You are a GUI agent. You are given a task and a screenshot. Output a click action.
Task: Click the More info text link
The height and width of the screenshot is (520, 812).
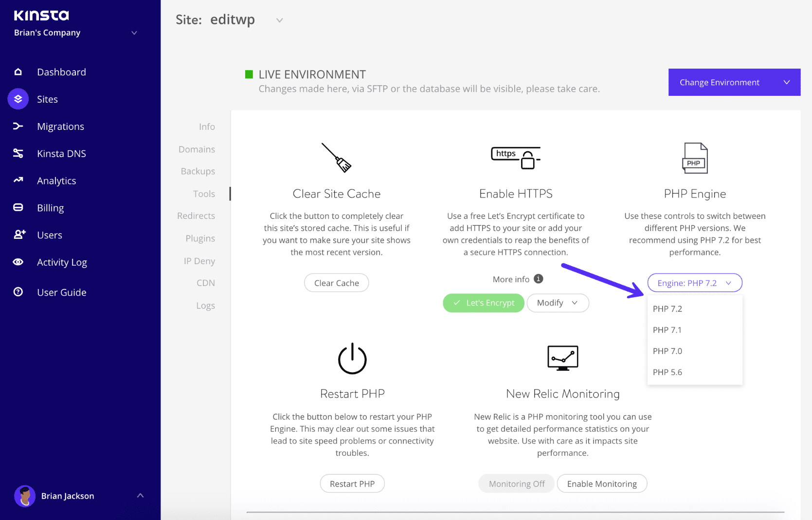click(x=511, y=279)
